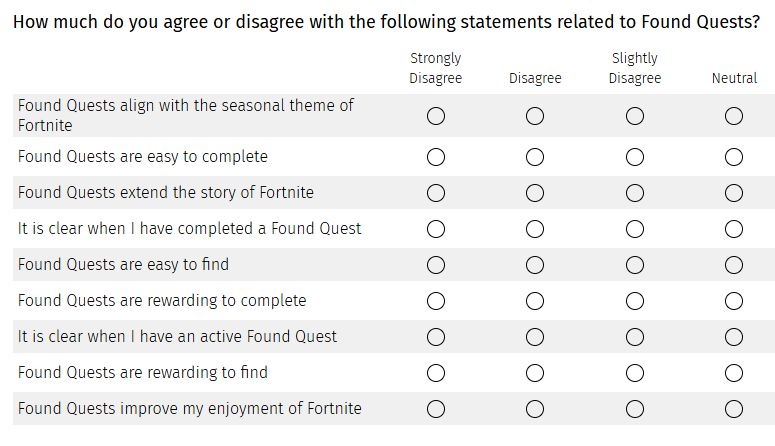
Task: Mark Neutral for Found Quests rewarding to find
Action: pos(733,373)
